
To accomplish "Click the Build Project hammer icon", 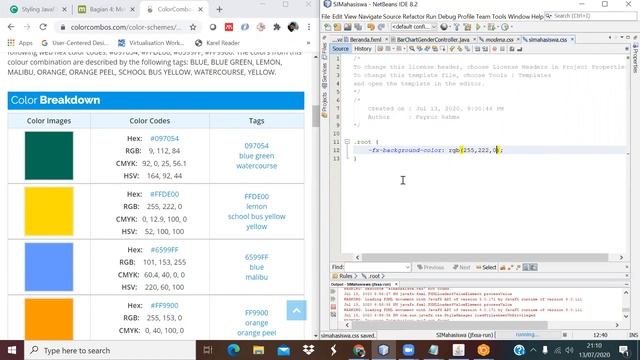I will click(x=456, y=27).
